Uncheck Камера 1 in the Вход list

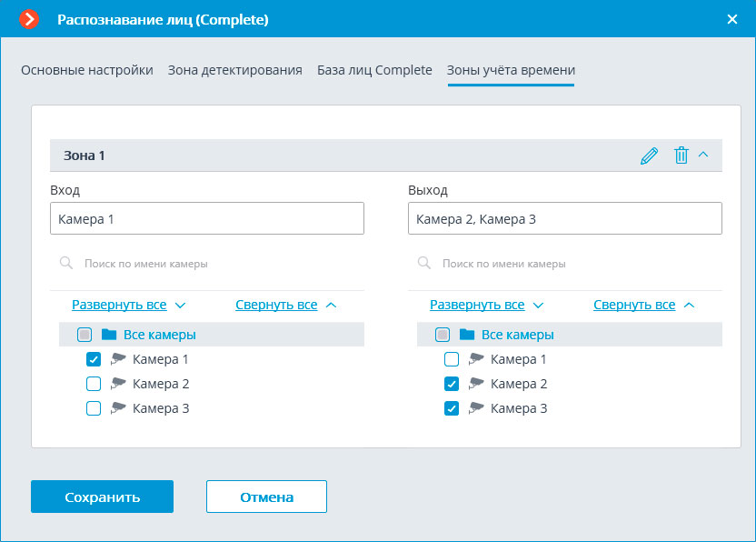tap(94, 359)
